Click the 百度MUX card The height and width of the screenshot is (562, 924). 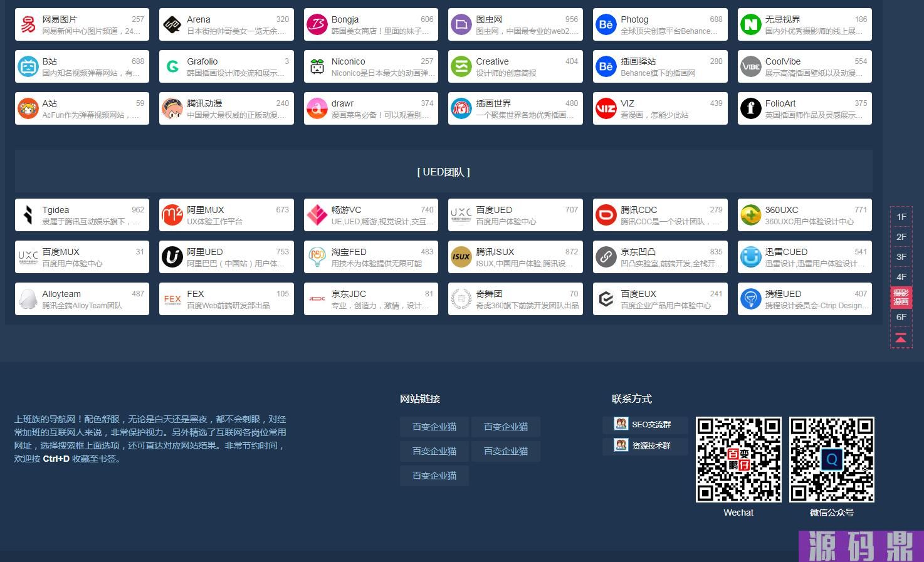(x=82, y=257)
